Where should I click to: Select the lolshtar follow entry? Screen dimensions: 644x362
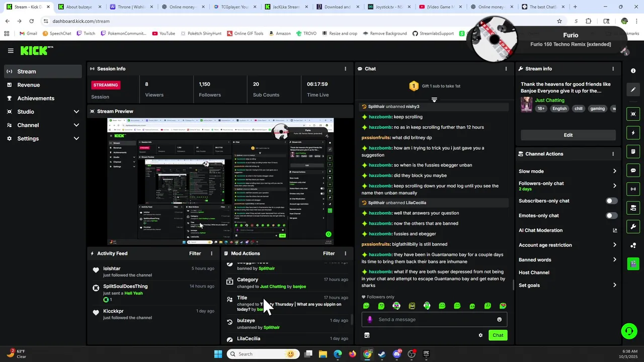pyautogui.click(x=153, y=272)
